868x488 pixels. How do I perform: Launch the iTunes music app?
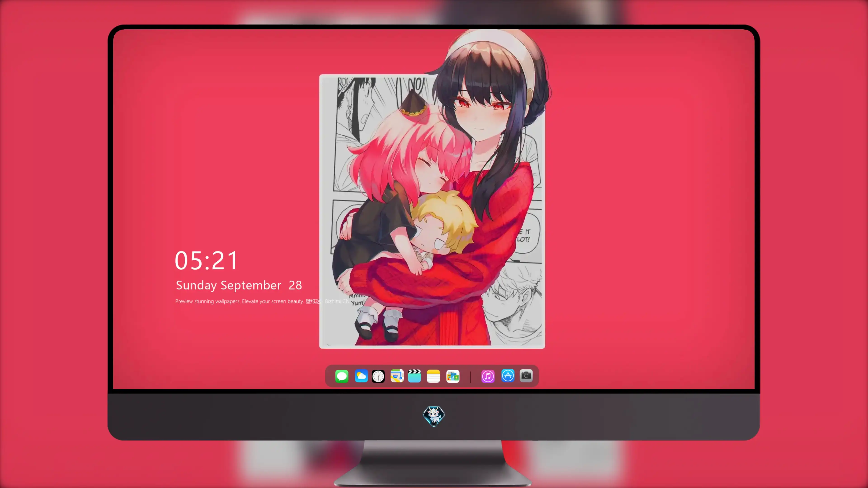tap(488, 376)
